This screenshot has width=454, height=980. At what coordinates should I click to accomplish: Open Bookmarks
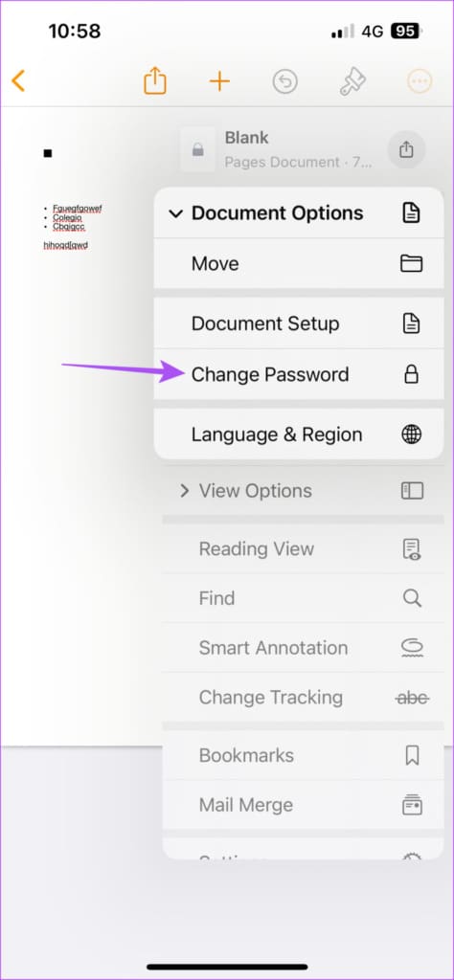pyautogui.click(x=303, y=755)
